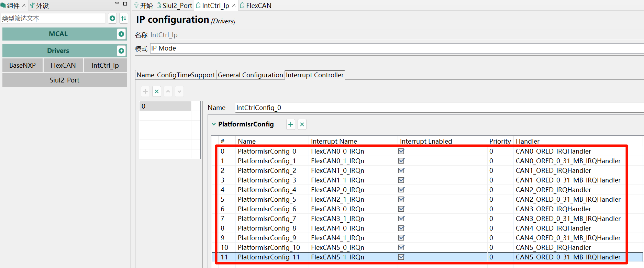Select the PlatformIsrConfig_0 row name

click(267, 151)
